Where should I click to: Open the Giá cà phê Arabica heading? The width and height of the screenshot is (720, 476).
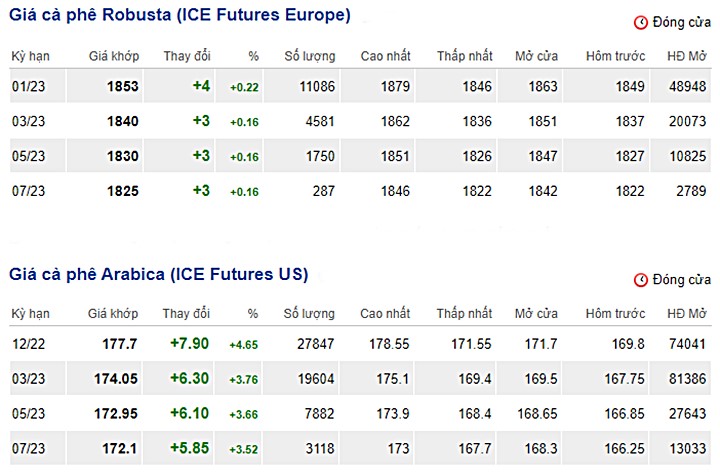pyautogui.click(x=158, y=274)
